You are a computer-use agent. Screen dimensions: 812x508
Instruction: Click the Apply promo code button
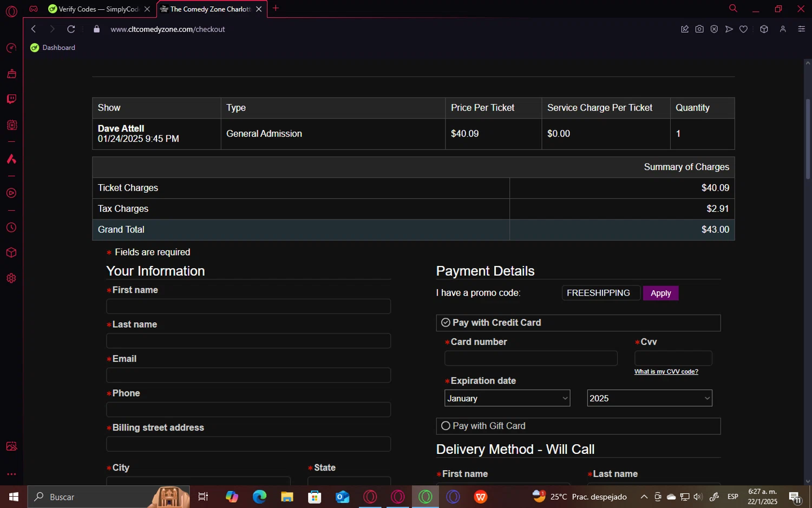660,293
